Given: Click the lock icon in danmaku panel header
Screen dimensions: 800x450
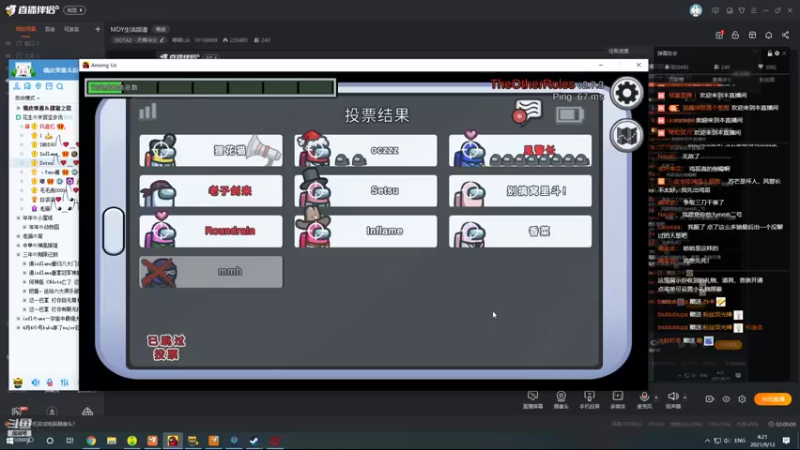Looking at the screenshot, I should click(x=769, y=53).
